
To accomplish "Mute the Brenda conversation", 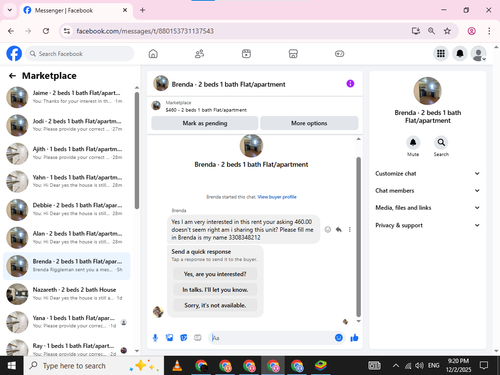I will point(413,143).
